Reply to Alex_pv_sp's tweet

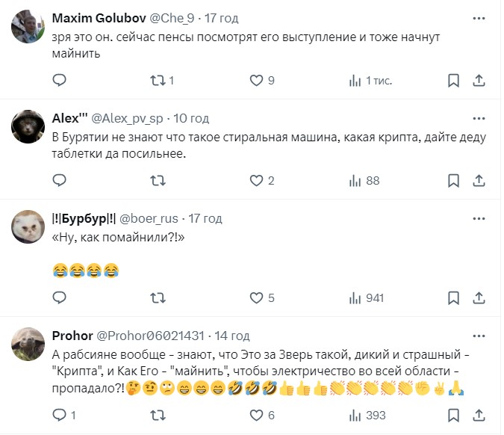pyautogui.click(x=60, y=180)
